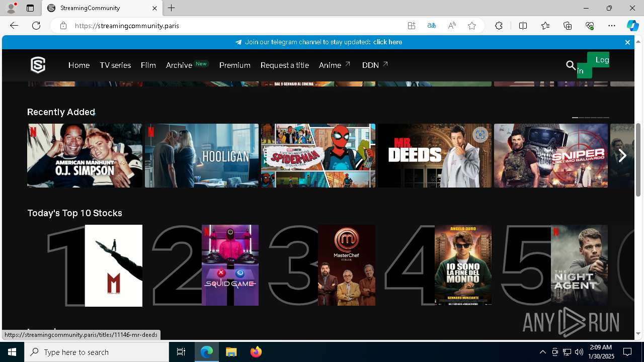Open Edge Settings and more menu
The height and width of the screenshot is (362, 644).
tap(612, 26)
